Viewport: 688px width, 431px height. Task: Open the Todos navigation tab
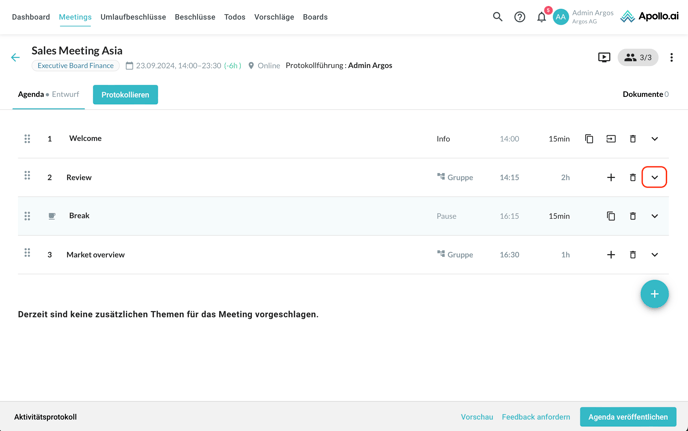235,17
